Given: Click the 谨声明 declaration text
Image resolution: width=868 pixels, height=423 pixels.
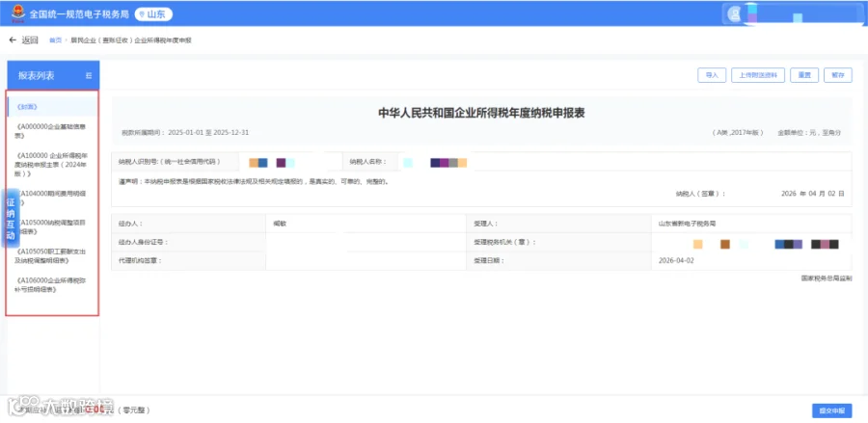Looking at the screenshot, I should 254,181.
